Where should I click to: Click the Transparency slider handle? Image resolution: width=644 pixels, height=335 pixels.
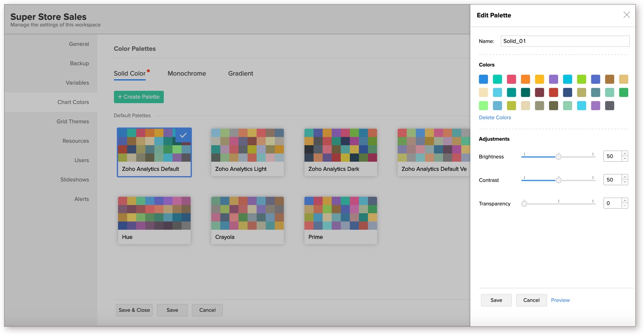coord(524,204)
